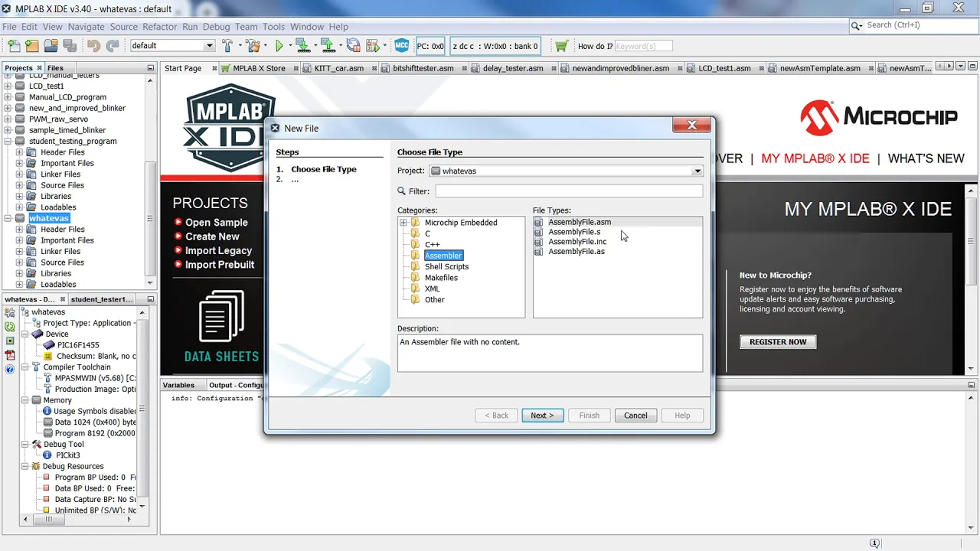Click Open Sample link on Start Page
The width and height of the screenshot is (980, 551).
click(216, 223)
